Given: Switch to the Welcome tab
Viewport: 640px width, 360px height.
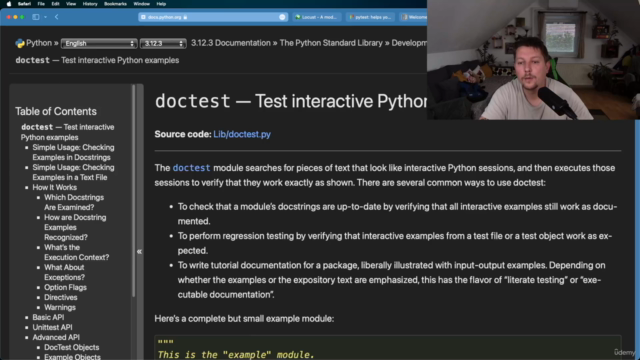Looking at the screenshot, I should 414,17.
